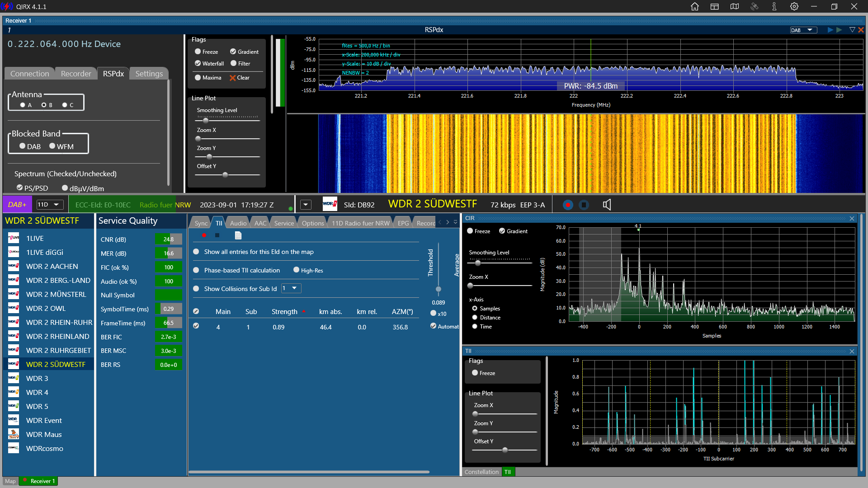Close the CIR panel
This screenshot has height=488, width=868.
[x=852, y=218]
